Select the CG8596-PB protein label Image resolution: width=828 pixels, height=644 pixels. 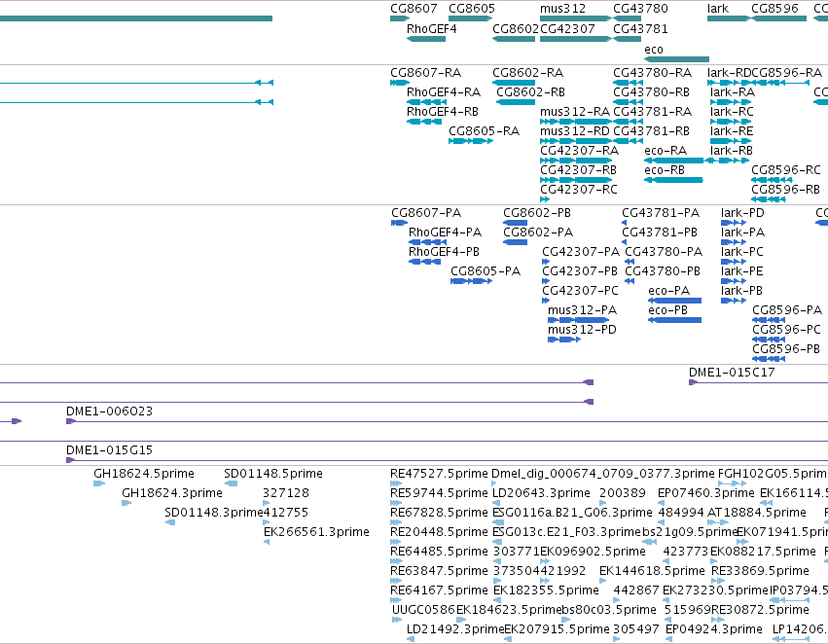coord(786,350)
